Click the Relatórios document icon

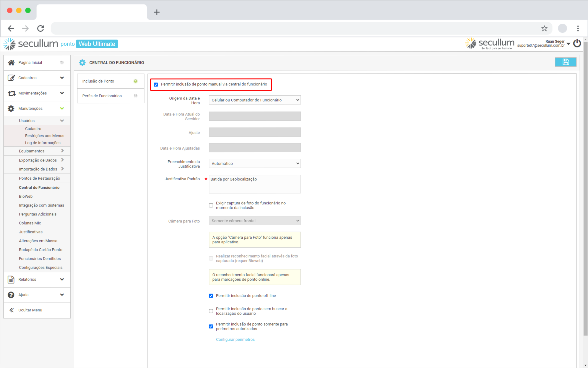pyautogui.click(x=11, y=279)
